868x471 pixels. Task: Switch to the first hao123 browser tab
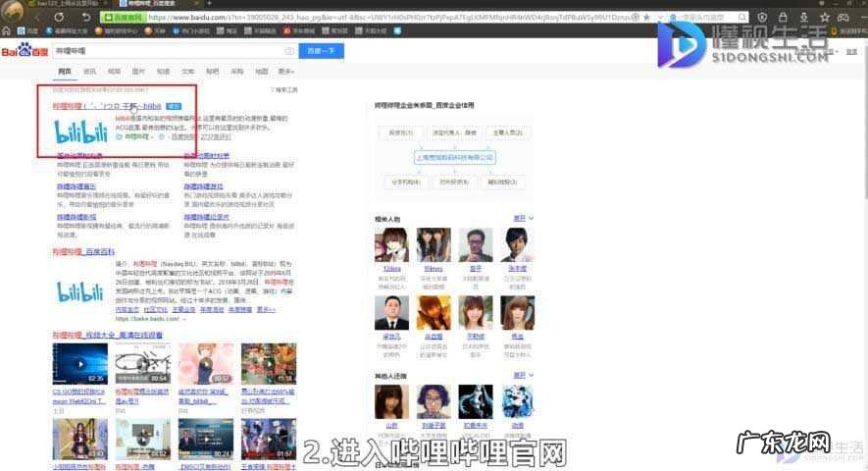pyautogui.click(x=67, y=3)
